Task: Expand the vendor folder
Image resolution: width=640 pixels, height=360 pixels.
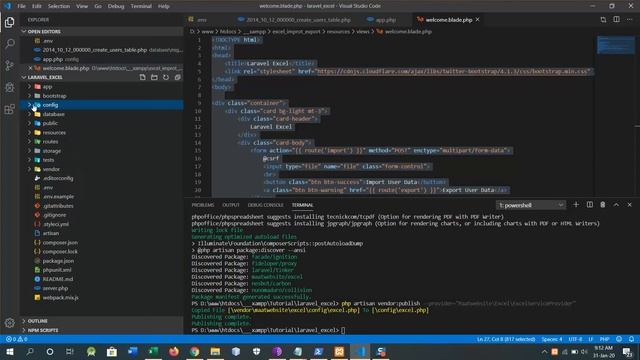Action: pos(29,169)
